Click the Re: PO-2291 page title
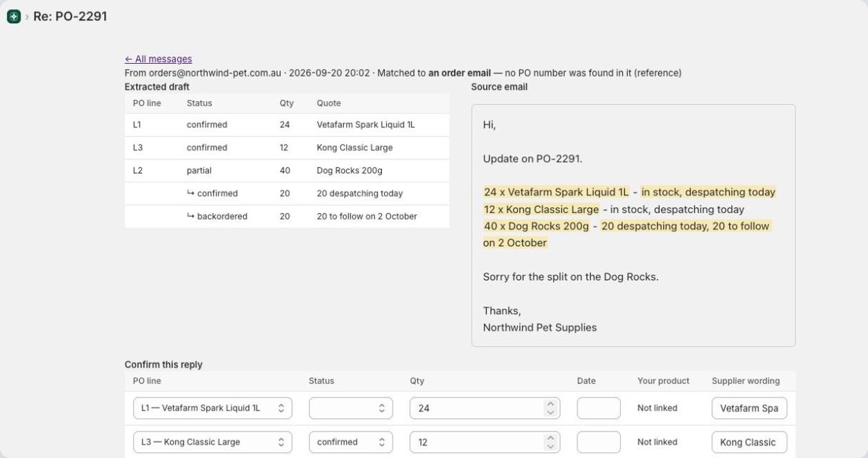Image resolution: width=868 pixels, height=458 pixels. 70,16
